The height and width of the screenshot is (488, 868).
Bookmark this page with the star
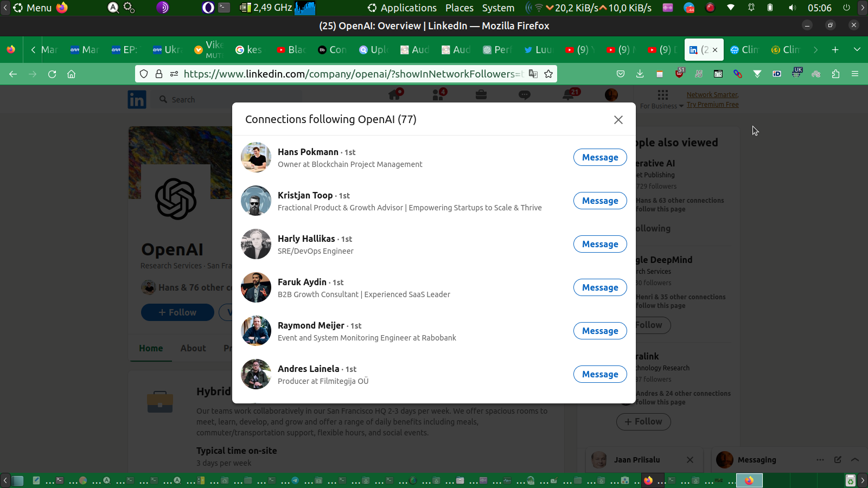click(548, 74)
